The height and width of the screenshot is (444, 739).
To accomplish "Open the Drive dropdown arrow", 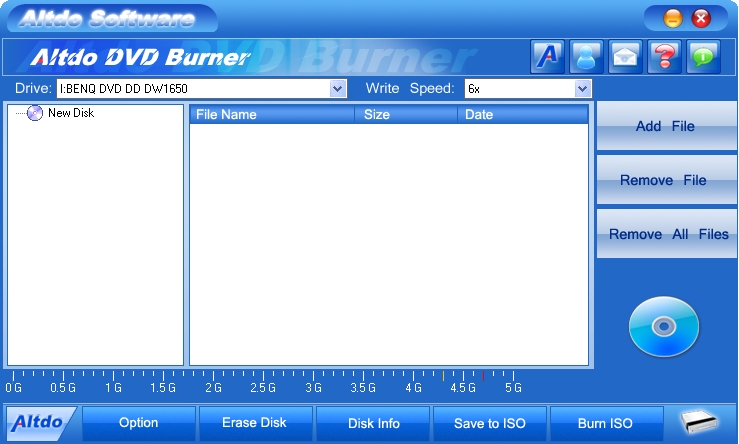I will tap(337, 89).
